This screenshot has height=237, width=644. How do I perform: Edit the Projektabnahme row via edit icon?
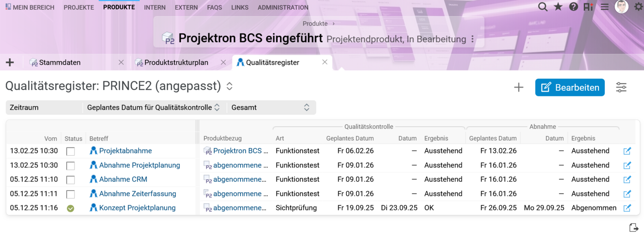627,151
